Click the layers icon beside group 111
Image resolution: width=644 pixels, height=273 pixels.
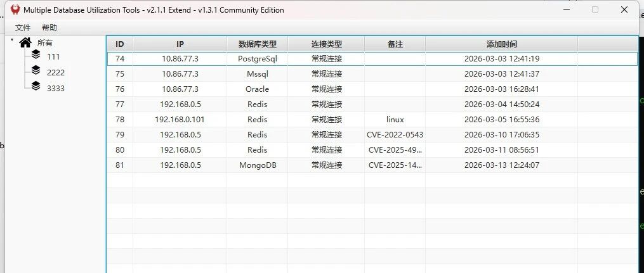tap(36, 54)
